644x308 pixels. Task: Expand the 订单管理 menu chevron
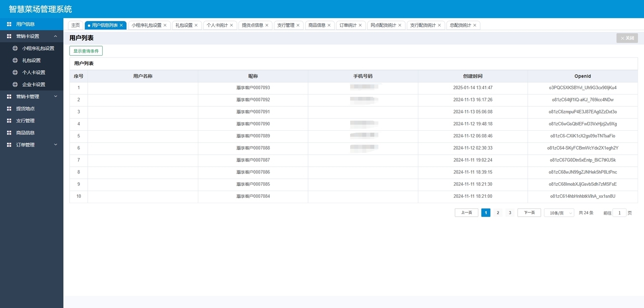(x=55, y=145)
